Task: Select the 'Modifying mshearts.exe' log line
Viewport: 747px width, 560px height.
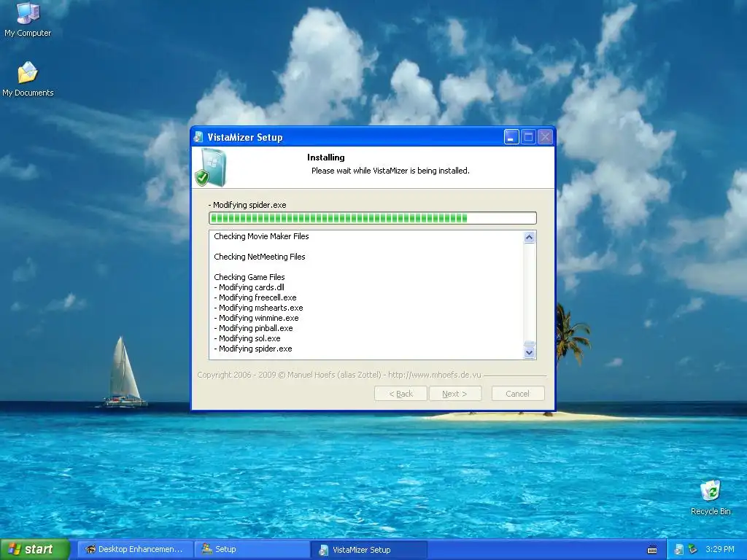Action: coord(258,308)
